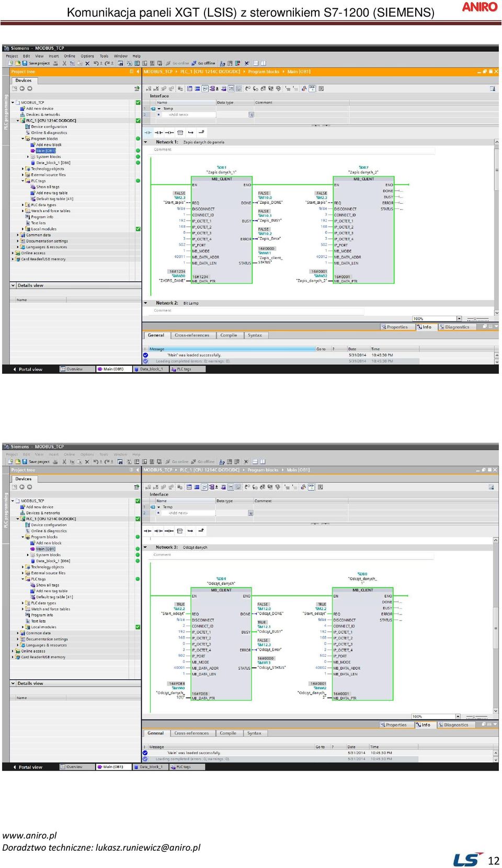The height and width of the screenshot is (868, 502).
Task: Click Delete X icon in upper screenshot toolbar
Action: click(x=87, y=63)
